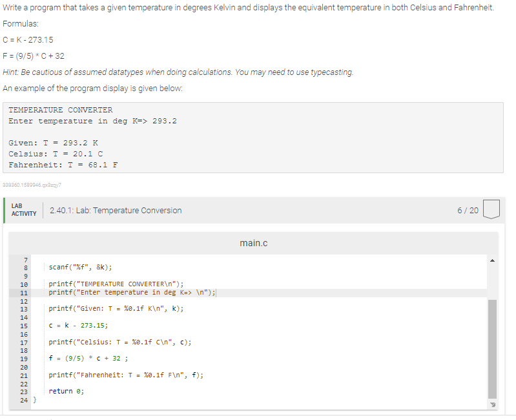Click the return 0; statement

66,391
